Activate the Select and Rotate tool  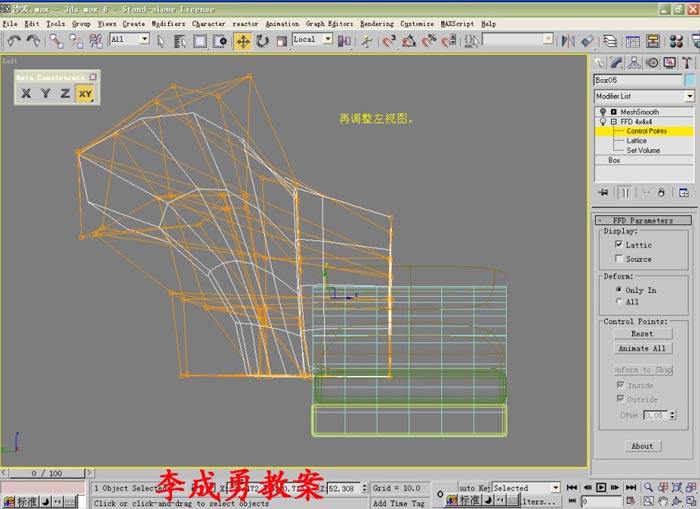pos(262,42)
